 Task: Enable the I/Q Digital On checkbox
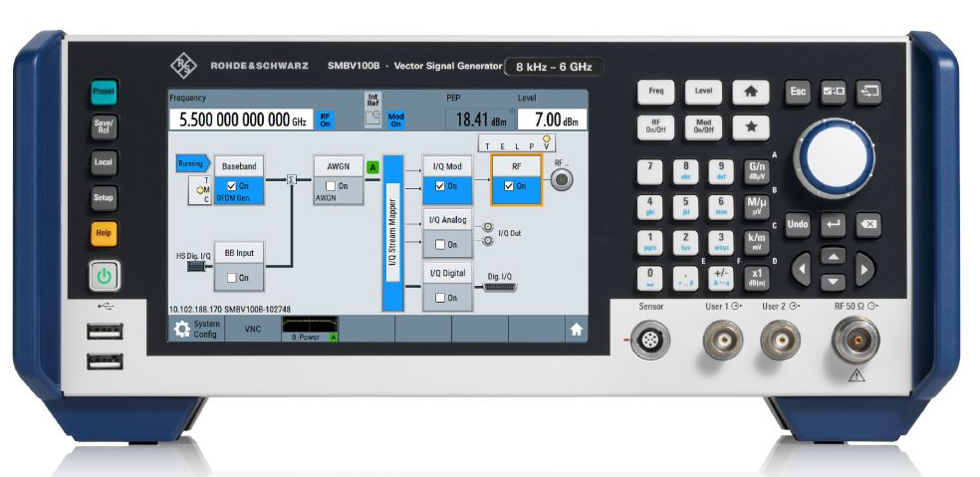pyautogui.click(x=439, y=298)
